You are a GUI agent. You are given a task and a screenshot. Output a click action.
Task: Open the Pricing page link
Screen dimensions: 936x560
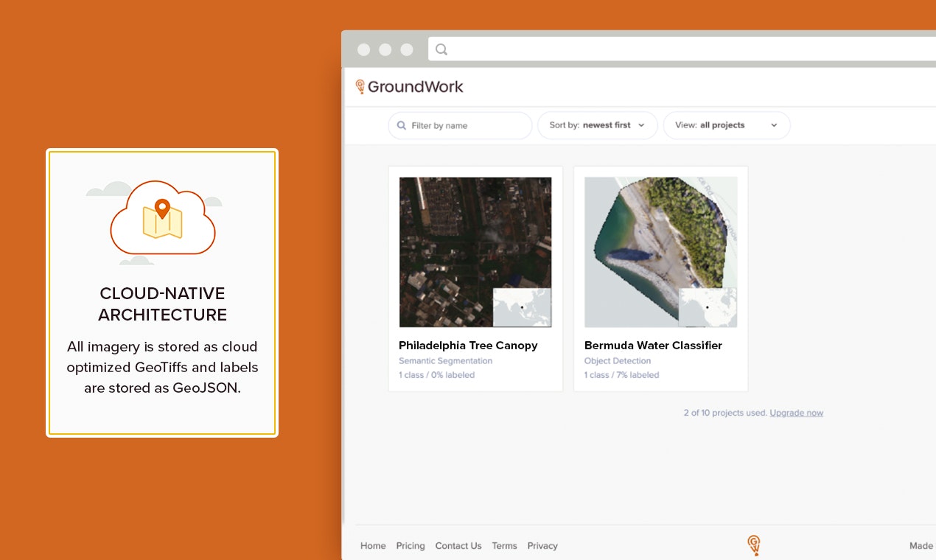click(x=410, y=545)
